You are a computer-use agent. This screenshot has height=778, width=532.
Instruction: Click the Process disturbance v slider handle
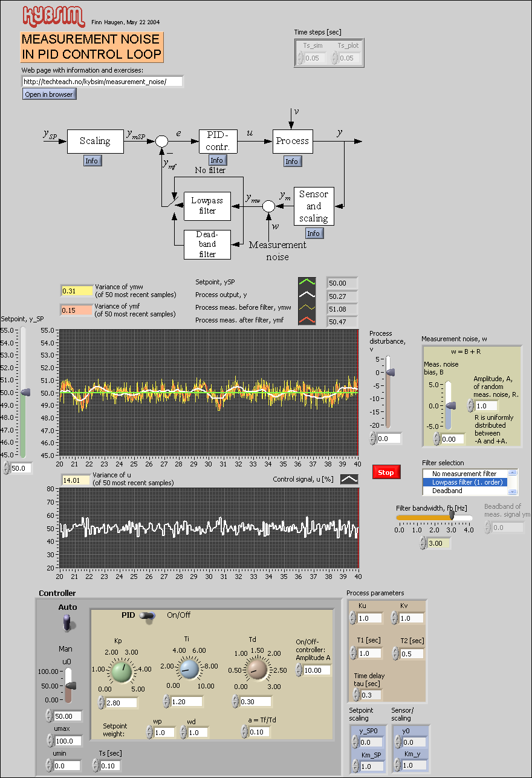click(x=390, y=372)
